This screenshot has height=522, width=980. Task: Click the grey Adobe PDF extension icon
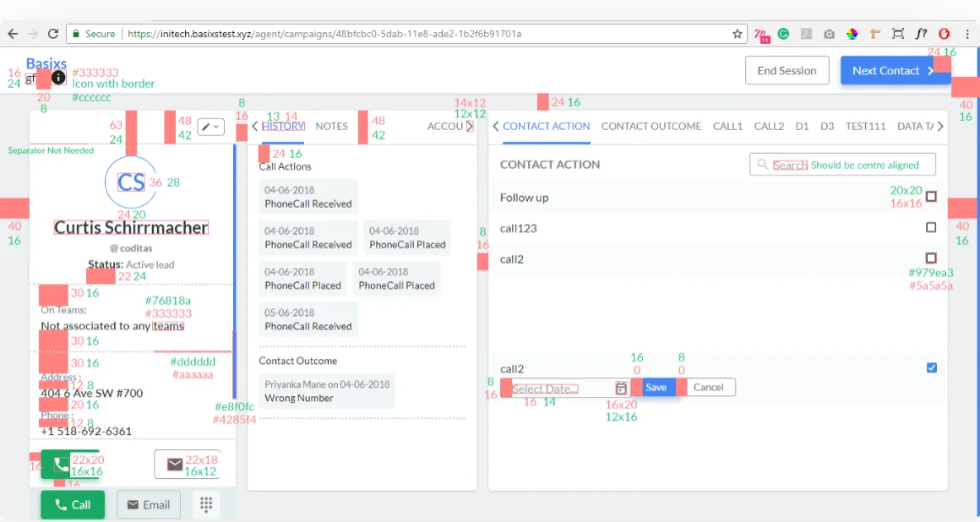click(x=806, y=34)
